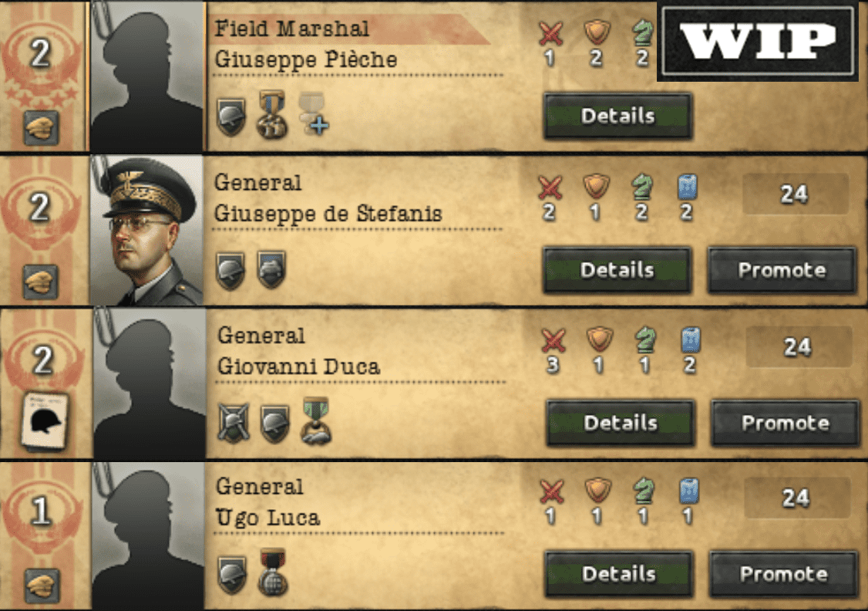Click Pièche's blue ribbon medal trait icon
The height and width of the screenshot is (611, 868).
(272, 114)
